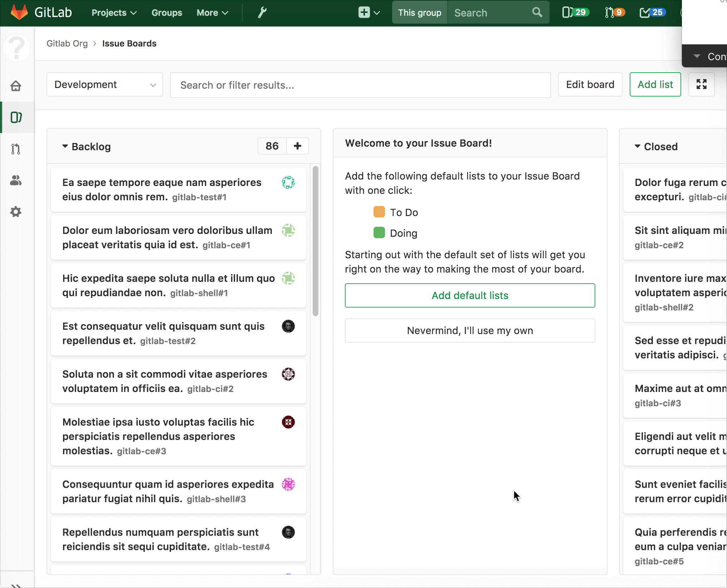
Task: Open group members icon in sidebar
Action: pos(16,180)
